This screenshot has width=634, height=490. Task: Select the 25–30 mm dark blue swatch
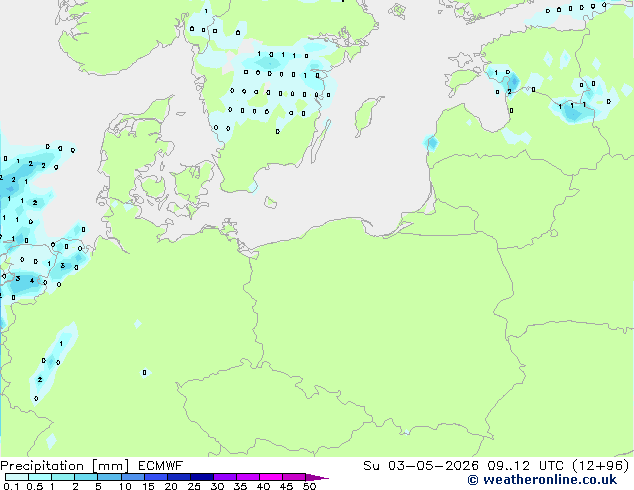201,477
